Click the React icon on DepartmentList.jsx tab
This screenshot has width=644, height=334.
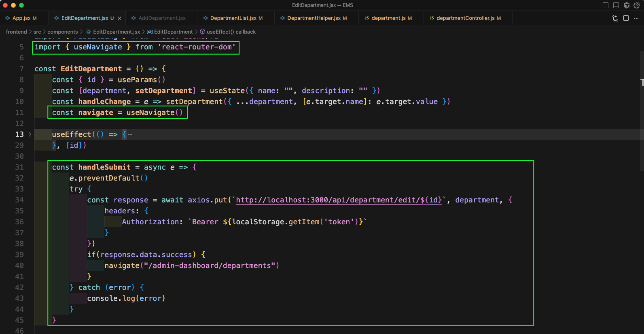click(205, 18)
